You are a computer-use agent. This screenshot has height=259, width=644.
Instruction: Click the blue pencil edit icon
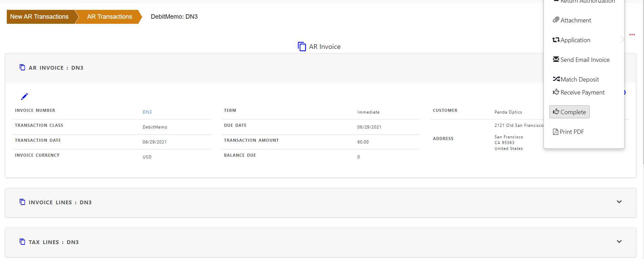(24, 97)
